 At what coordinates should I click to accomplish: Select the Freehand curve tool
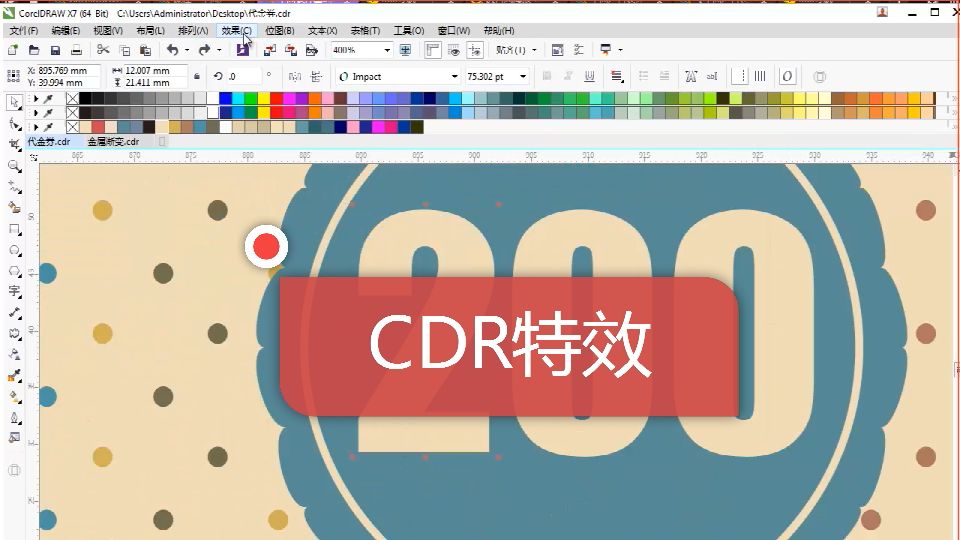pyautogui.click(x=15, y=187)
